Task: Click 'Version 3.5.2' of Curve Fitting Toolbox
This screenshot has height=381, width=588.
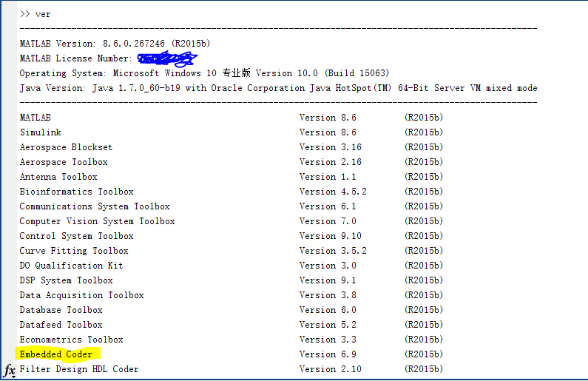Action: point(333,251)
